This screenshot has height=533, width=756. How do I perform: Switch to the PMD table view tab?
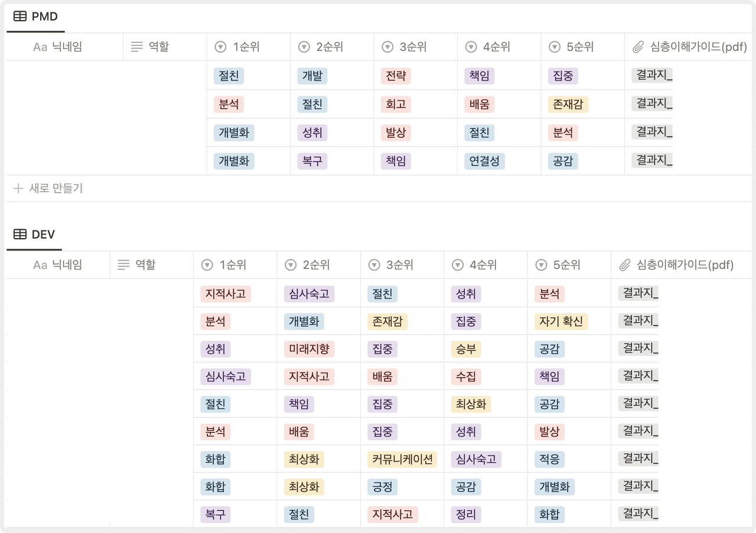click(x=35, y=17)
